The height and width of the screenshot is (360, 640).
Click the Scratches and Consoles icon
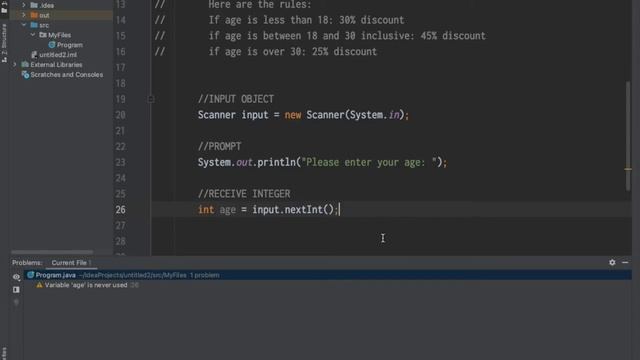[25, 75]
